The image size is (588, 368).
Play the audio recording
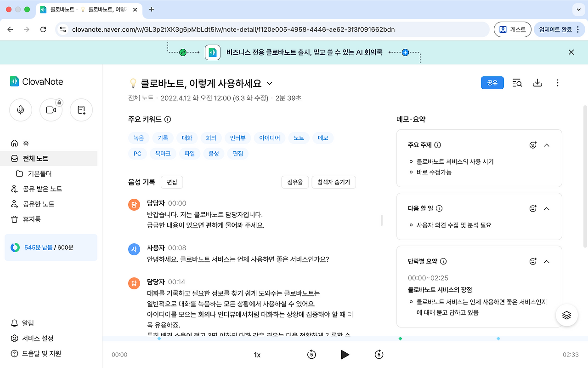(x=345, y=354)
